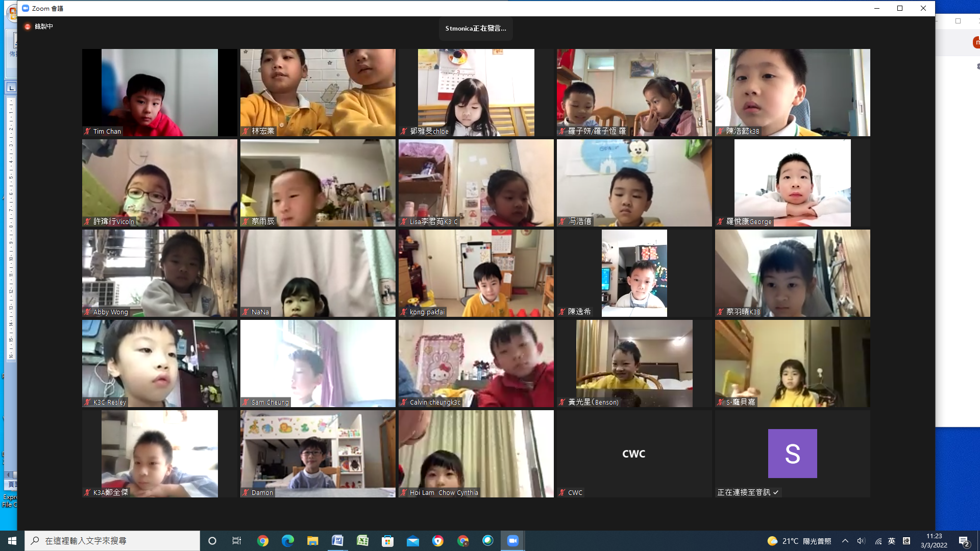Open Task View in taskbar
The height and width of the screenshot is (551, 980).
pos(237,541)
